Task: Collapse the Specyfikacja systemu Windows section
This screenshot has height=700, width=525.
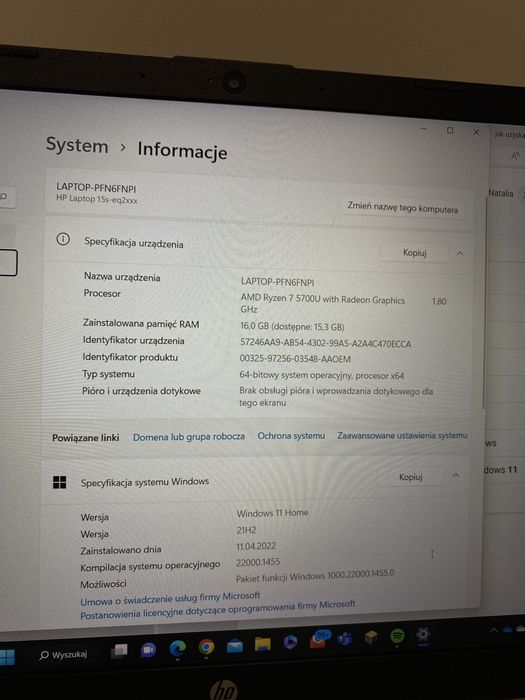Action: [456, 475]
